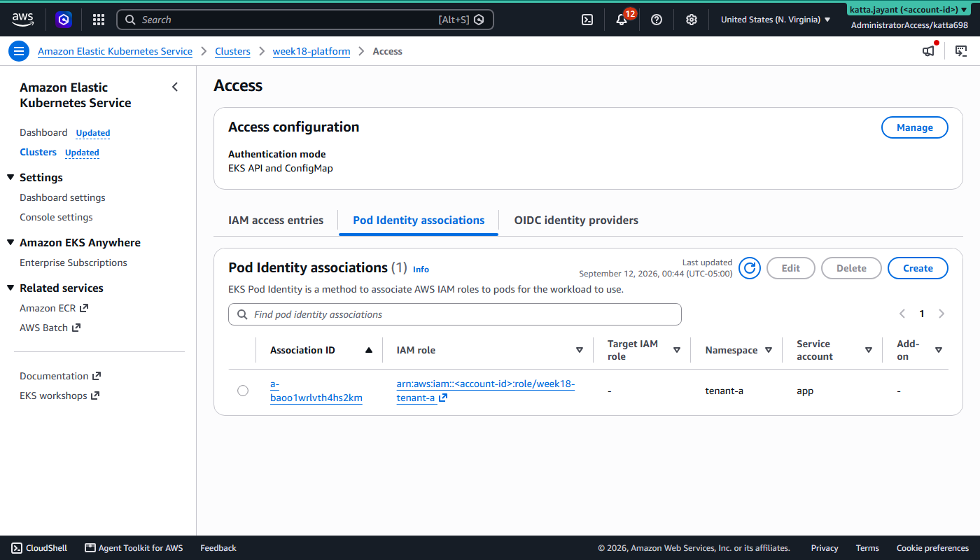Sort by the Target IAM role column arrow

[x=677, y=350]
